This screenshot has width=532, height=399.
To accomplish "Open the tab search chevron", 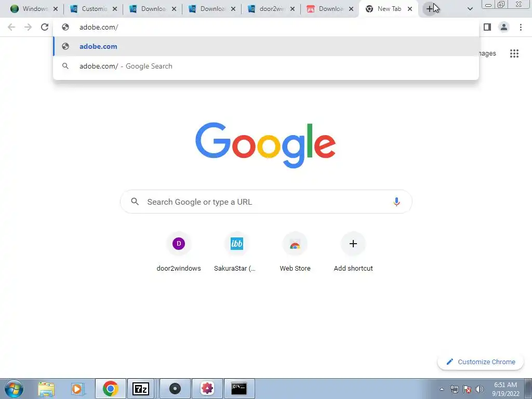I will click(470, 9).
